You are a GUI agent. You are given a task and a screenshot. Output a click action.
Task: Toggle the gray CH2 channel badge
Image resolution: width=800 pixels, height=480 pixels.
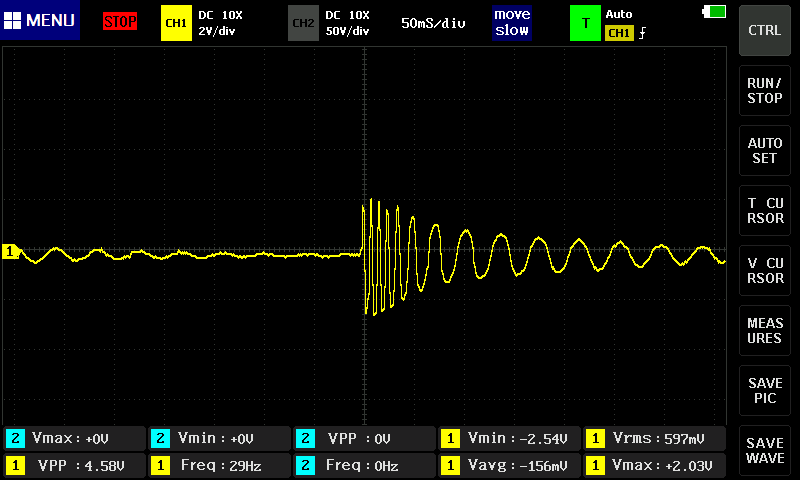(303, 22)
